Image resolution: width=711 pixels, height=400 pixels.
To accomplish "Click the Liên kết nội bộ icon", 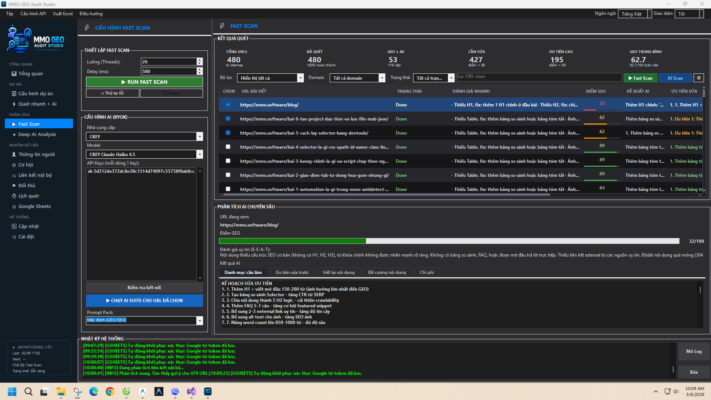I will click(x=14, y=175).
